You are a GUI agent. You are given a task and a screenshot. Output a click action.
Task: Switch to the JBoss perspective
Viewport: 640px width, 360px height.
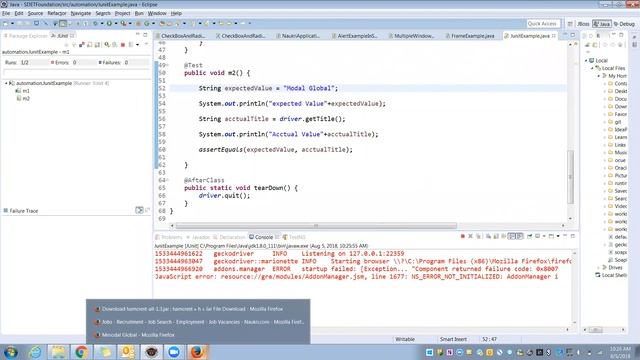(582, 24)
